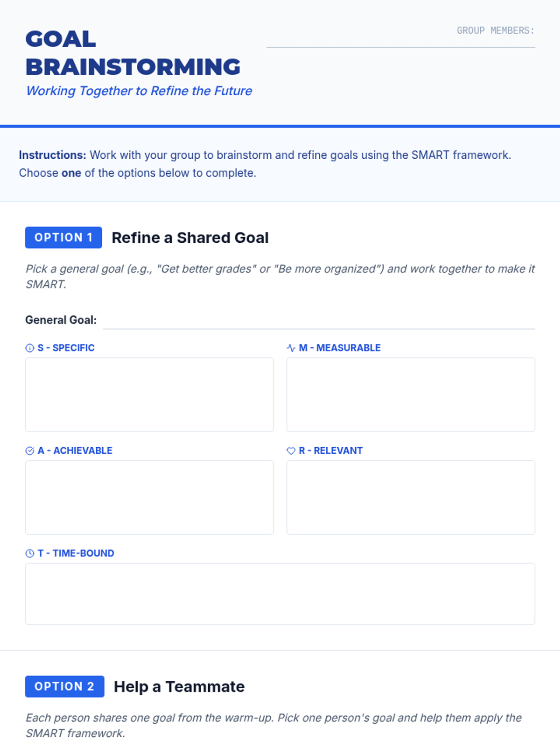Click the pulse icon beside M - Measurable
Image resolution: width=560 pixels, height=747 pixels.
coord(291,348)
